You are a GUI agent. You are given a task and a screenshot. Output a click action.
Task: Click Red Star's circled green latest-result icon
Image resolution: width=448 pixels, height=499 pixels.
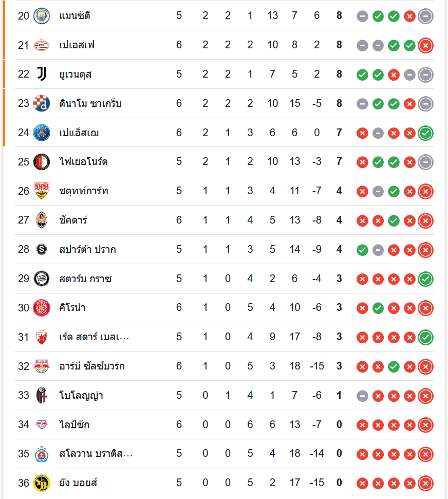[x=425, y=338]
